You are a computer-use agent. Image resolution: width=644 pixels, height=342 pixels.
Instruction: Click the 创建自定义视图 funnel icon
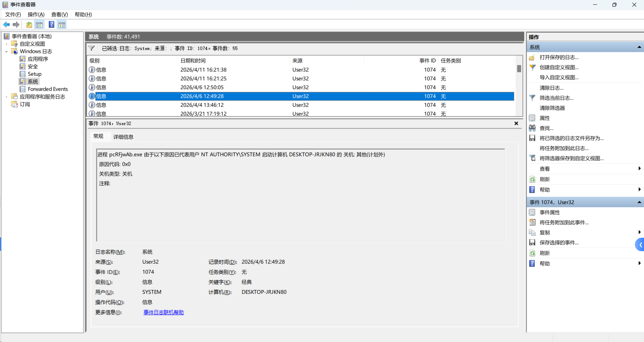pos(532,67)
